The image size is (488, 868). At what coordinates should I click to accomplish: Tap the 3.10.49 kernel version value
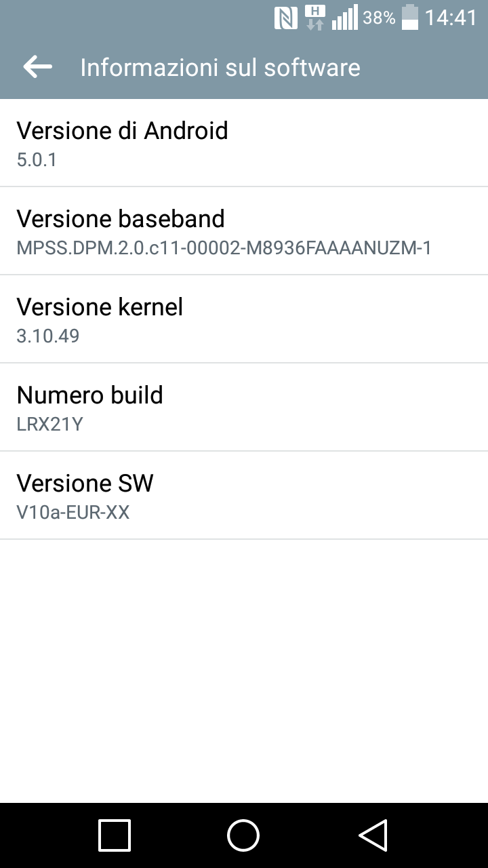(48, 336)
